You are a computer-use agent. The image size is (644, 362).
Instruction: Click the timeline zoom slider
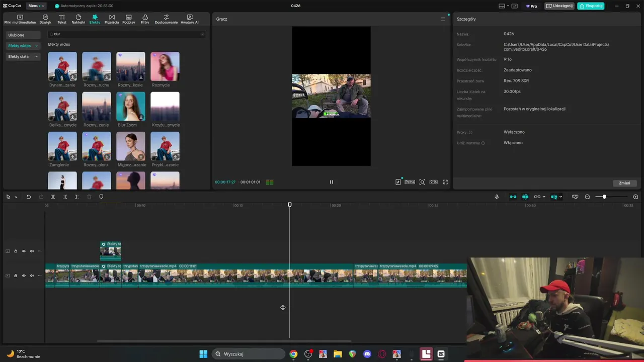[x=611, y=197]
